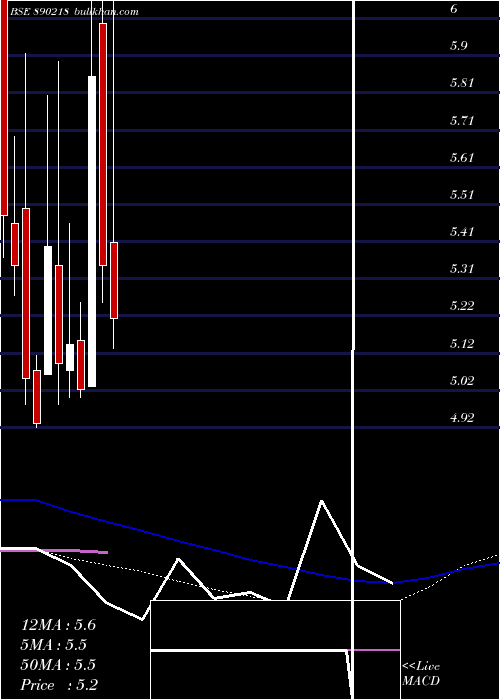The width and height of the screenshot is (500, 700).
Task: Click the peak of the white MACD line
Action: (x=321, y=501)
